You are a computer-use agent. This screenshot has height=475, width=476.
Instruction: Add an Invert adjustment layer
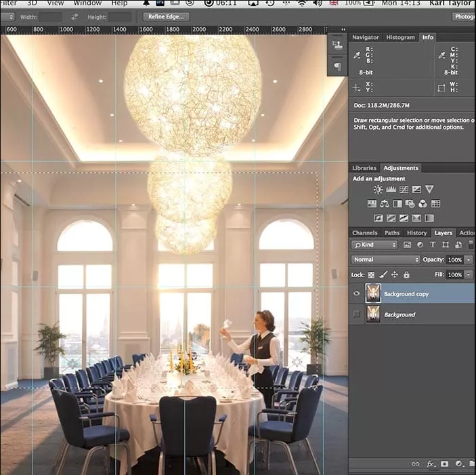pyautogui.click(x=378, y=218)
